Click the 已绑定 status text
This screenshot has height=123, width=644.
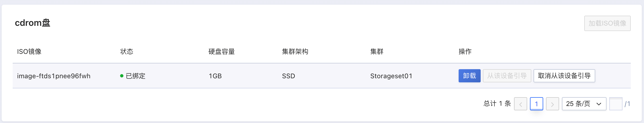point(136,76)
